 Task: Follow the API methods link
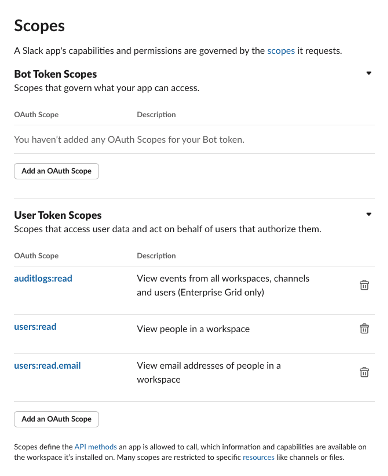point(96,447)
